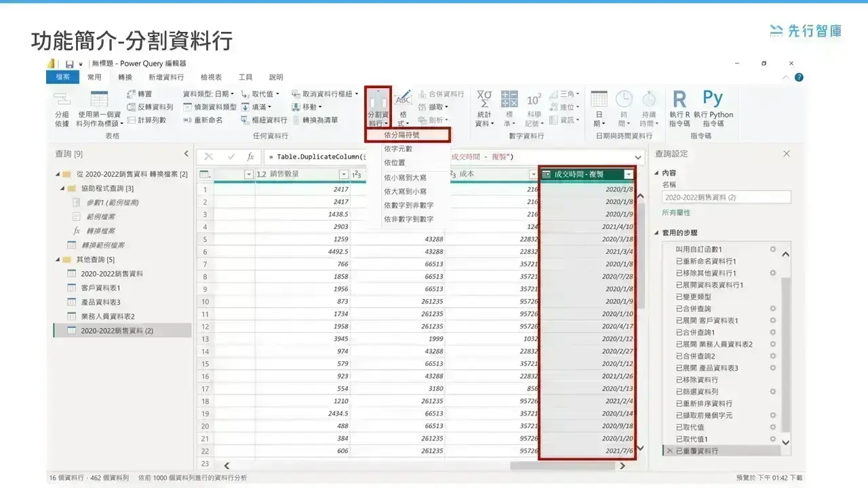Delete the 已重覆資料行 step with its X
The width and height of the screenshot is (868, 488).
670,451
